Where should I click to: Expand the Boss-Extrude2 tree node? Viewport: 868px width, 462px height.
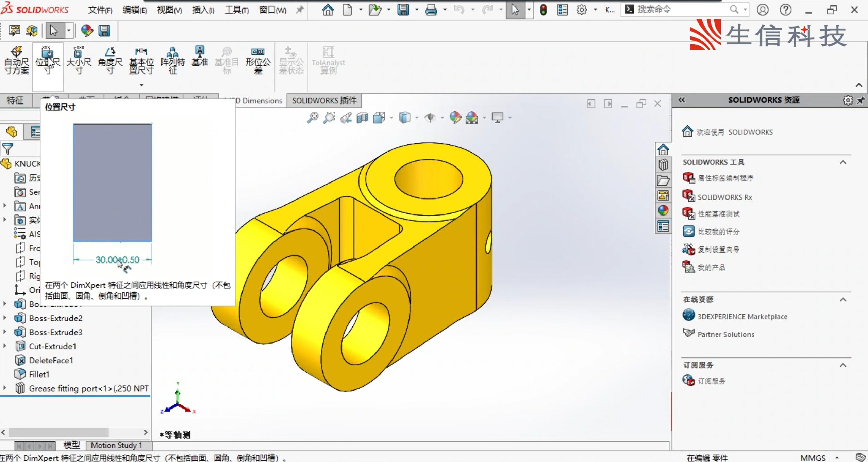click(5, 318)
